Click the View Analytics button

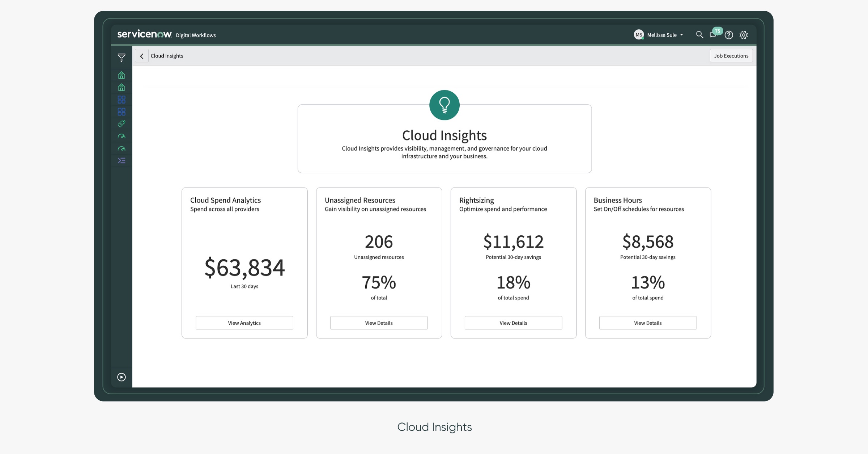244,323
